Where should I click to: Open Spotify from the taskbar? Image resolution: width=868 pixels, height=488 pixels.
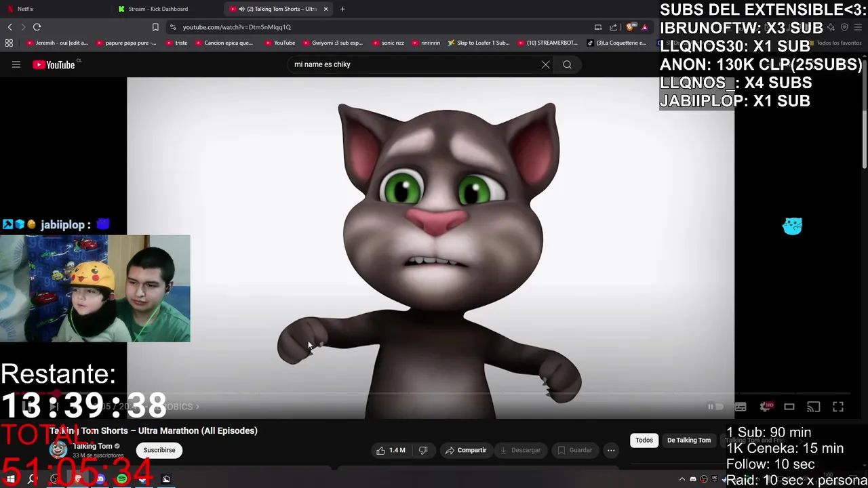pyautogui.click(x=122, y=479)
